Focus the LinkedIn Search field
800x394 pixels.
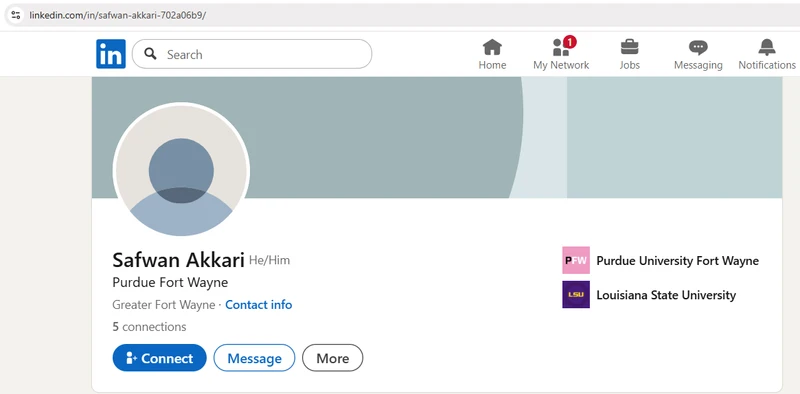[x=252, y=54]
